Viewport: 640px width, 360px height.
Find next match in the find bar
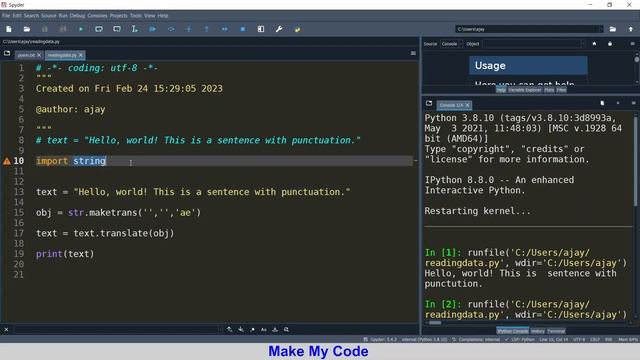point(241,329)
